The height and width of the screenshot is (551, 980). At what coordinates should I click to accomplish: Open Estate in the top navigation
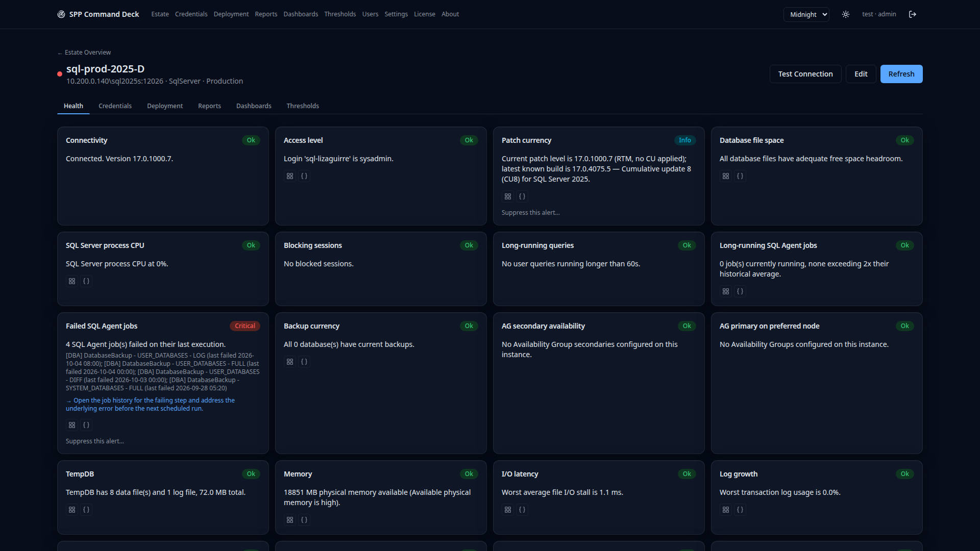pyautogui.click(x=160, y=14)
